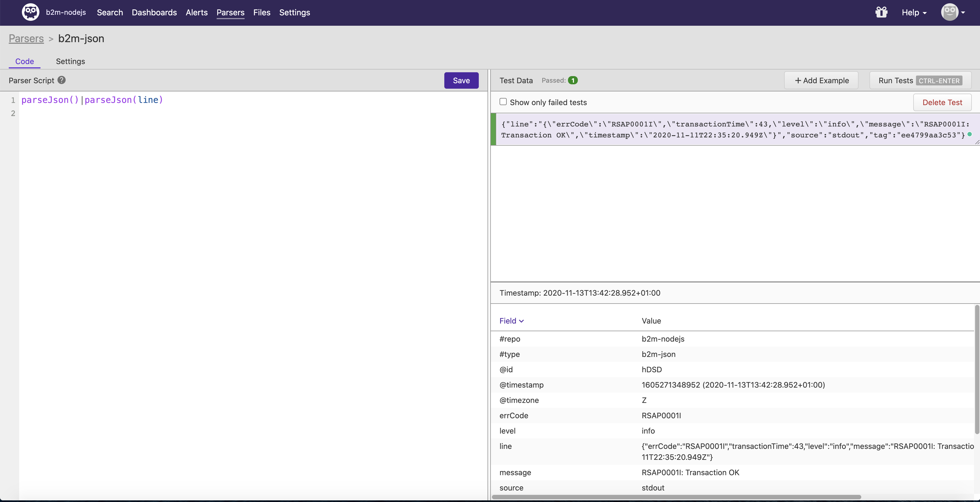Switch to the parser Settings tab
Image resolution: width=980 pixels, height=502 pixels.
pos(70,61)
